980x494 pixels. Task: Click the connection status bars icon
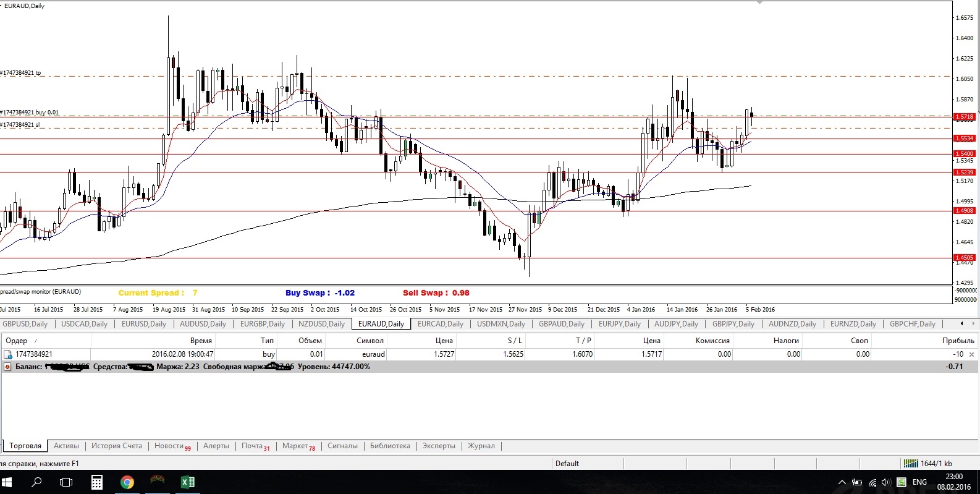point(911,463)
